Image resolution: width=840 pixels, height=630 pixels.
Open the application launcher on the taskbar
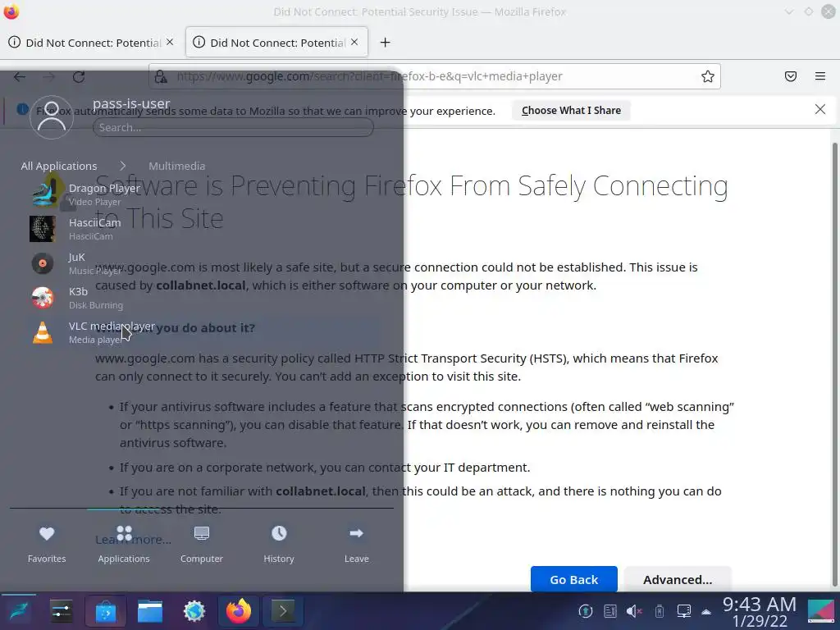point(18,611)
